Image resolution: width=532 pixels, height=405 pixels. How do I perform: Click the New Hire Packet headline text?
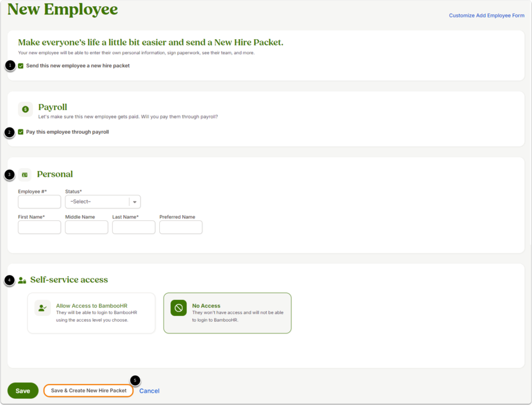(x=151, y=42)
